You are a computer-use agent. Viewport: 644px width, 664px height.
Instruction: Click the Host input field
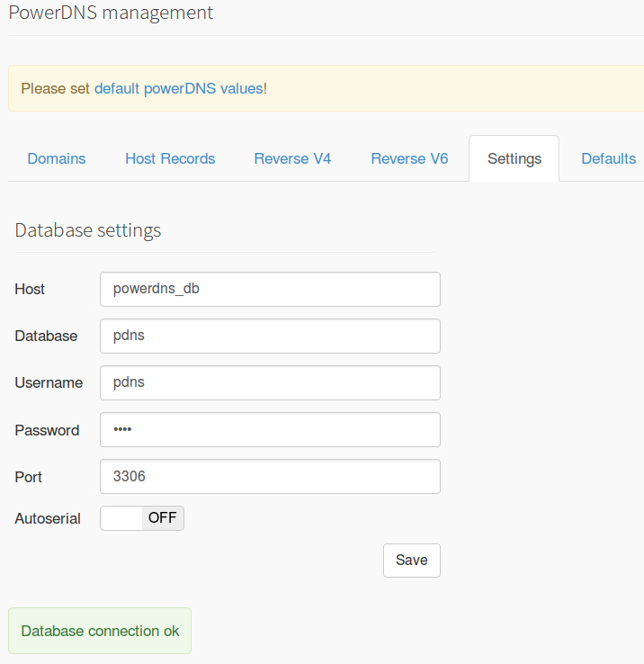click(x=270, y=289)
